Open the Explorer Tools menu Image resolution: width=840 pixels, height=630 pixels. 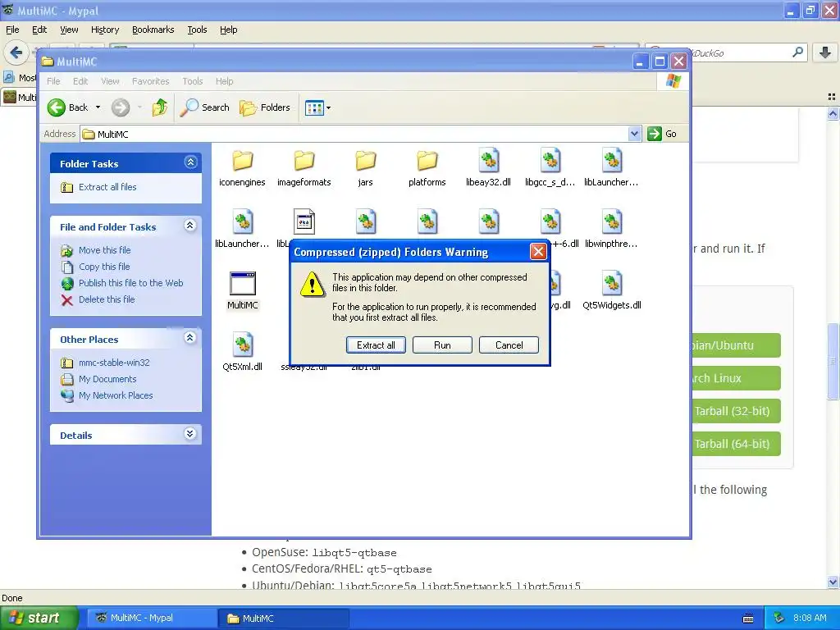(x=192, y=81)
